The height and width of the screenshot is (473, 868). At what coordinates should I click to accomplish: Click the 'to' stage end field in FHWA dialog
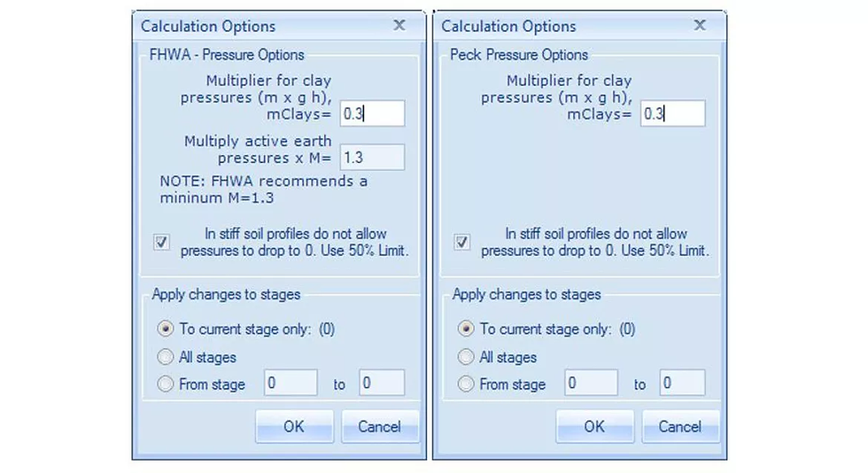(x=382, y=384)
